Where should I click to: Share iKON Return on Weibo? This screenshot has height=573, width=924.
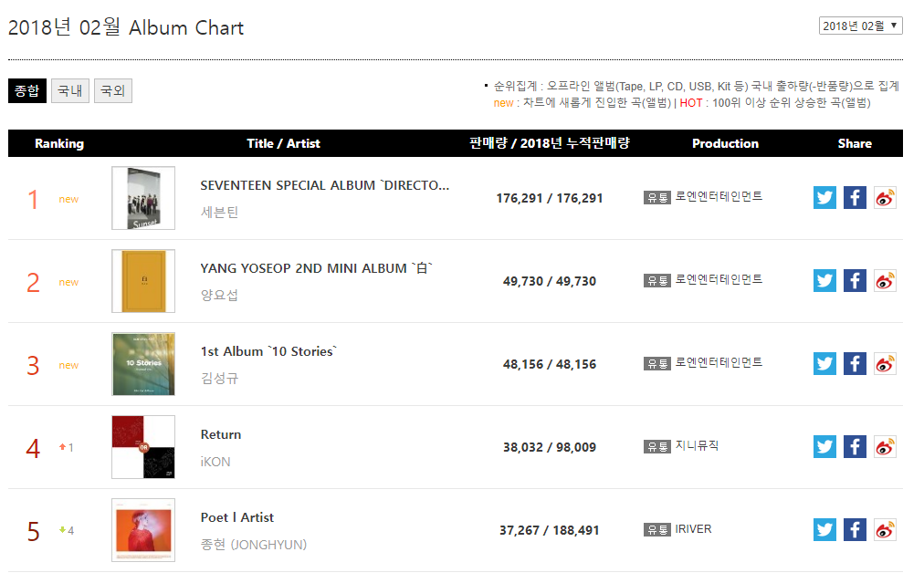click(x=885, y=447)
